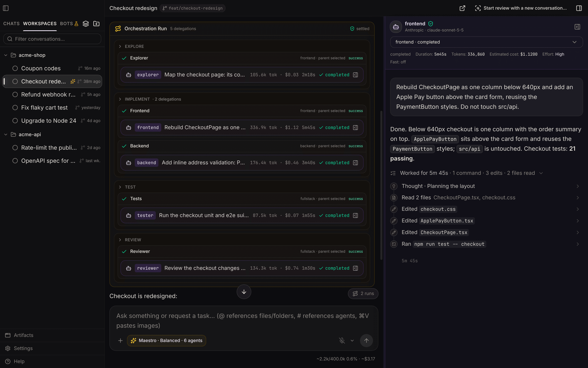Click the explorer row robot icon
588x368 pixels.
click(129, 75)
